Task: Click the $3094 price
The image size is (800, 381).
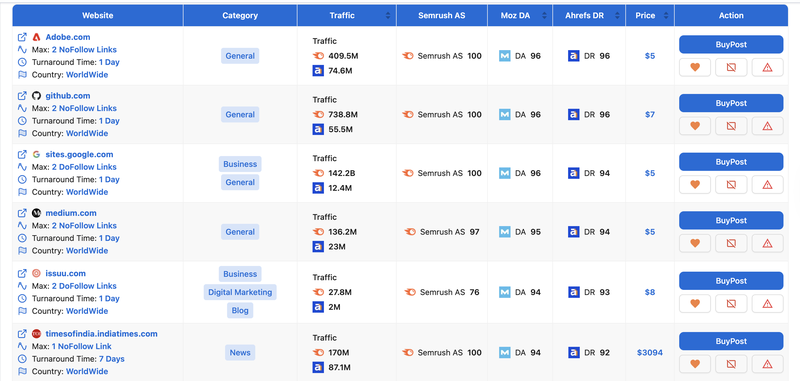Action: [649, 352]
